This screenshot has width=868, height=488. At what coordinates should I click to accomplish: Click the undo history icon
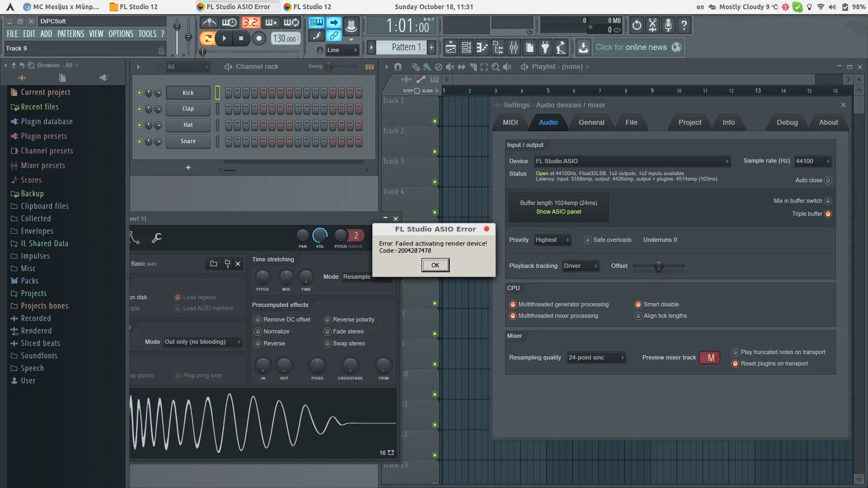coord(637,25)
